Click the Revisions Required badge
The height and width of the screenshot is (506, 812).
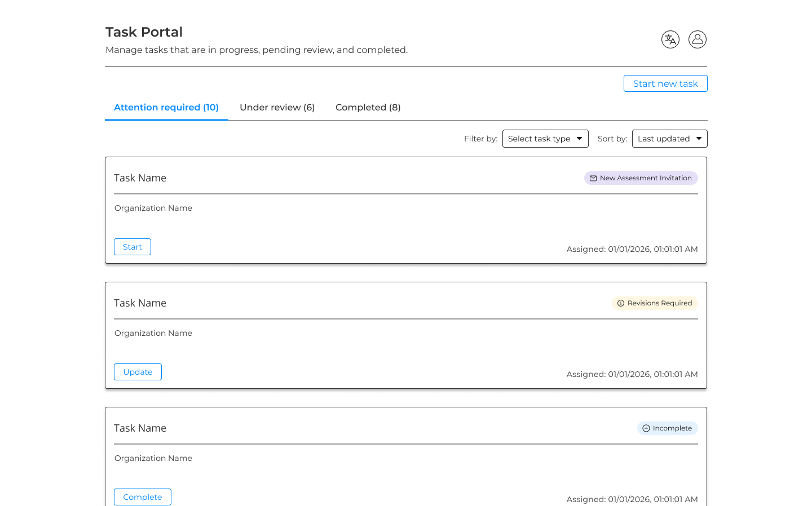pyautogui.click(x=655, y=303)
